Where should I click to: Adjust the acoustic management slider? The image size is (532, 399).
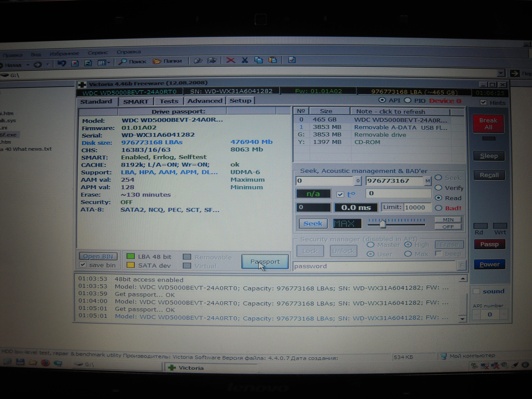pyautogui.click(x=383, y=224)
